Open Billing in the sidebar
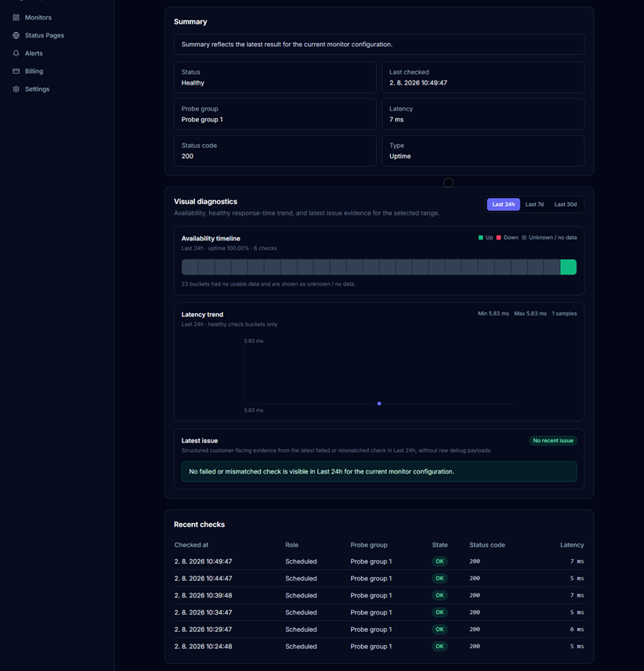The width and height of the screenshot is (644, 671). 34,71
